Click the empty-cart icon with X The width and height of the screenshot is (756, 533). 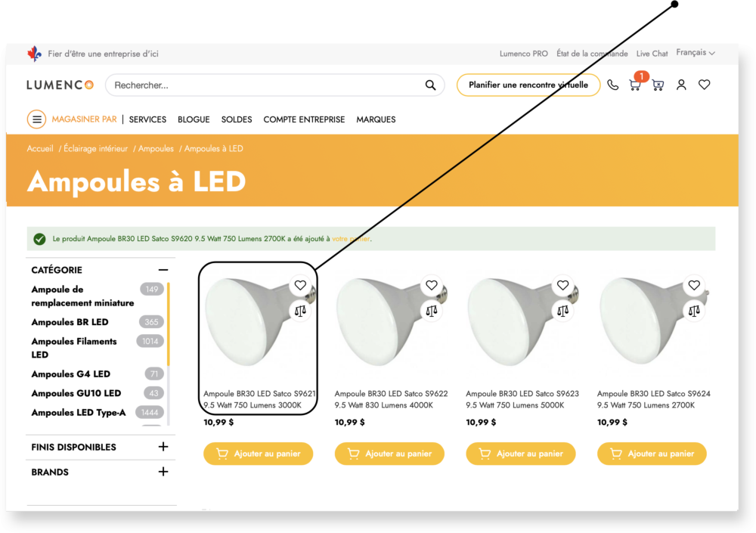click(658, 85)
